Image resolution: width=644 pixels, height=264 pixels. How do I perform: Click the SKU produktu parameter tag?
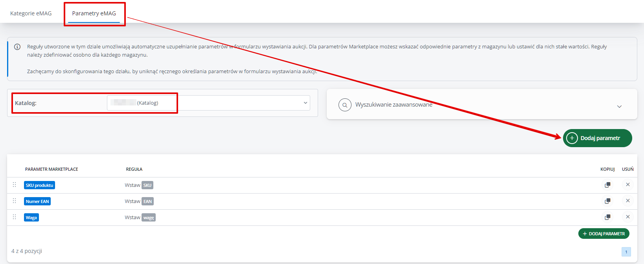(39, 185)
